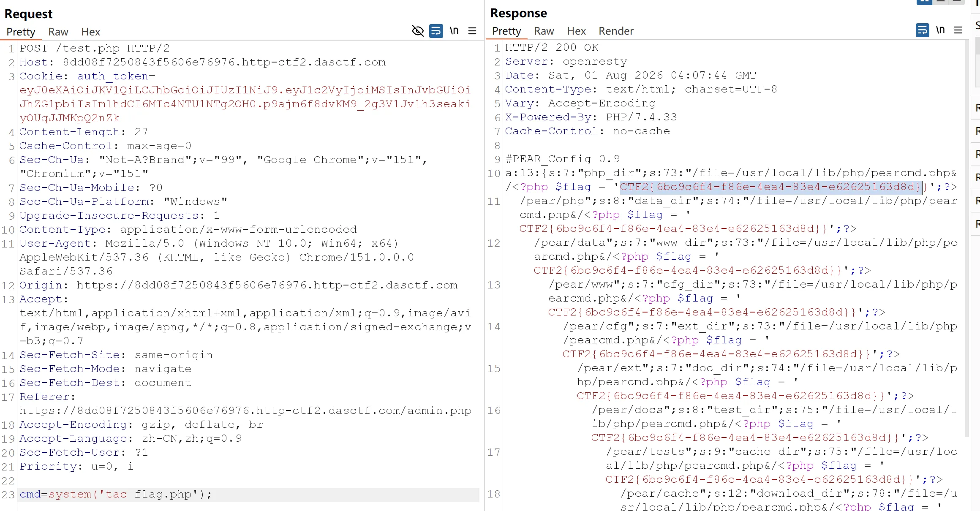Switch to the Hex tab in Request
This screenshot has width=980, height=511.
(x=91, y=32)
